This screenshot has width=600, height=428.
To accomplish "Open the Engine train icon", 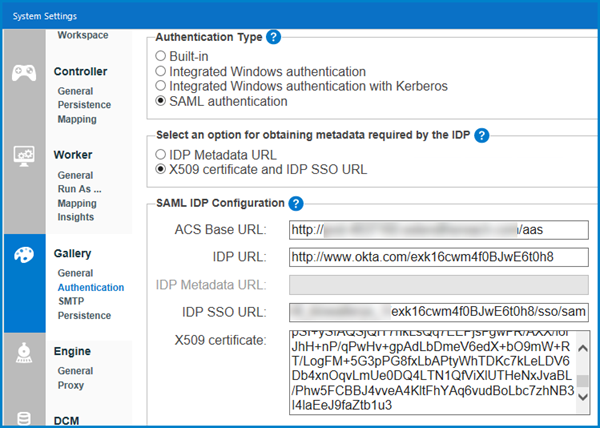I will click(x=24, y=353).
